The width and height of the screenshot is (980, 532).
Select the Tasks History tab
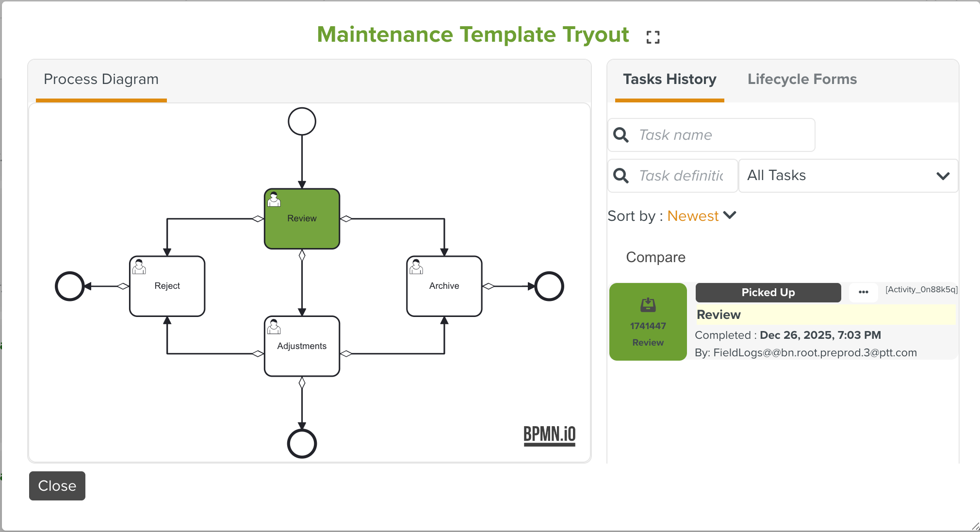pos(670,79)
